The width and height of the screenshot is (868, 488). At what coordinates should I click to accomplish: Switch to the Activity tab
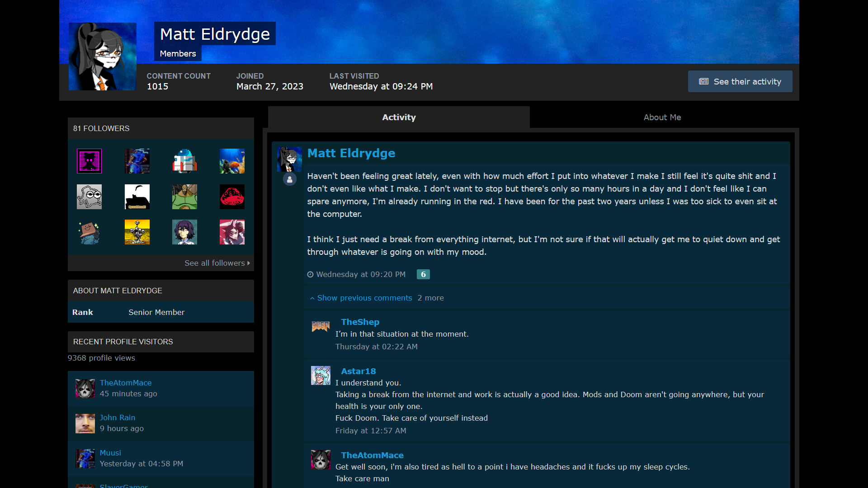click(399, 117)
